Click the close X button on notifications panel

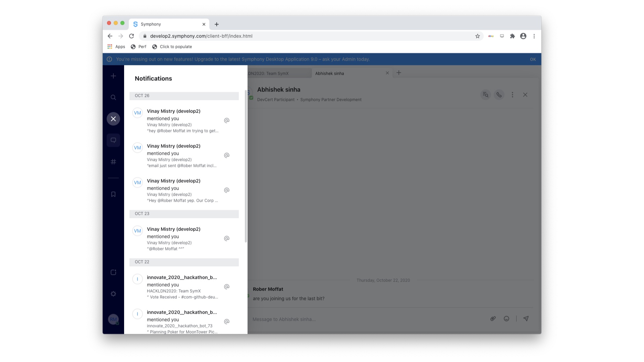click(113, 118)
